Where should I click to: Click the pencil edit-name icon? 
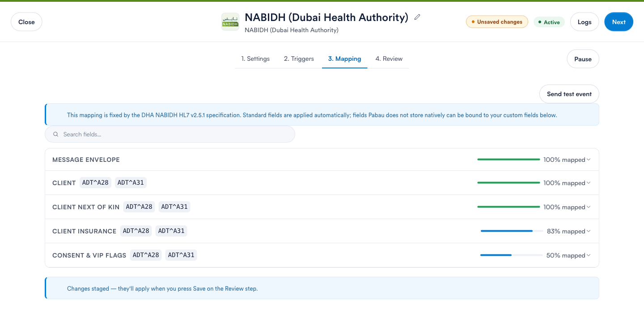[417, 17]
